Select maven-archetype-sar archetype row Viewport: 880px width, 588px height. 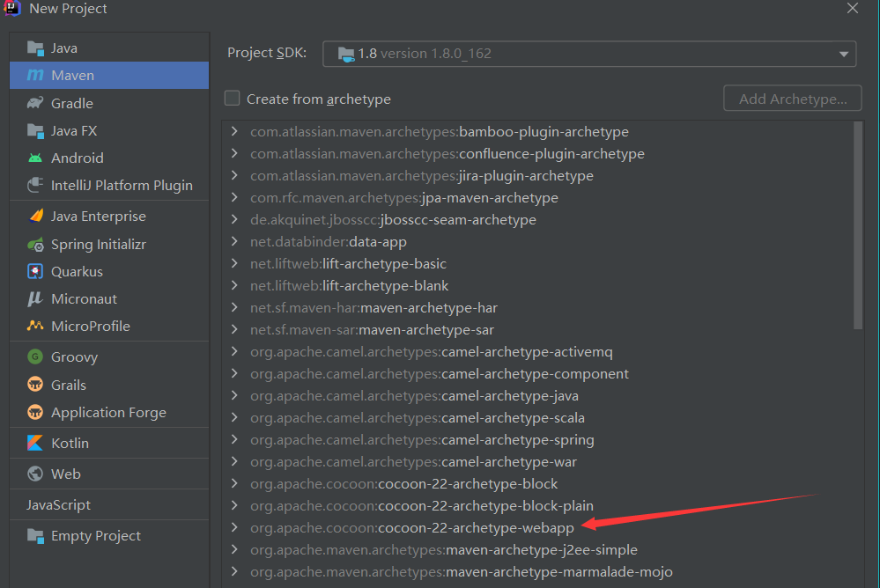537,330
